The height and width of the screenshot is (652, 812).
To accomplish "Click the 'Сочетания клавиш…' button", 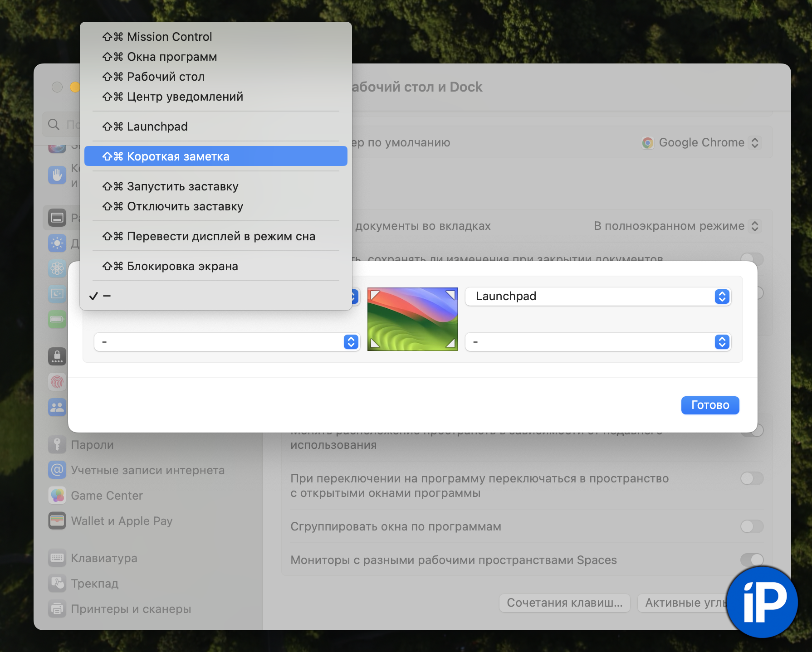I will tap(564, 603).
